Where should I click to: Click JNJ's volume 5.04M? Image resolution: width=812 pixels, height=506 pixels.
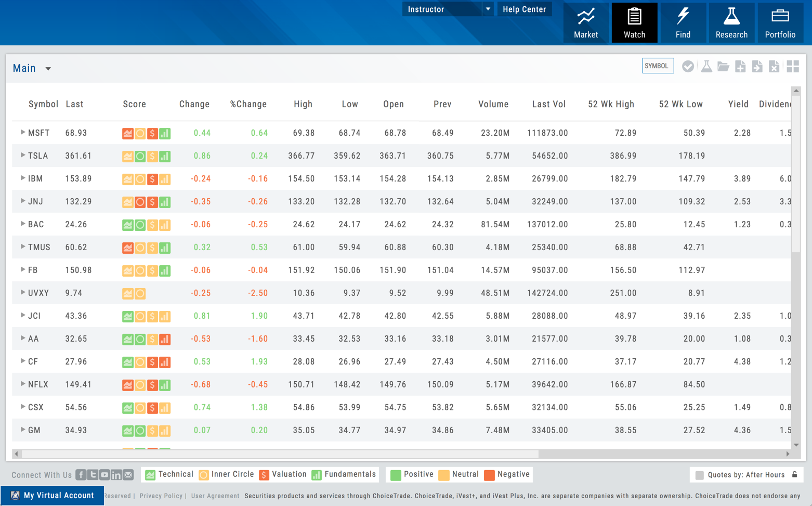pos(497,201)
